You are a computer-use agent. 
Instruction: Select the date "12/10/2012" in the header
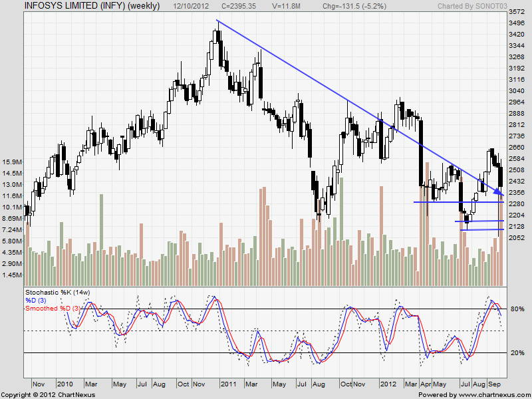click(191, 6)
